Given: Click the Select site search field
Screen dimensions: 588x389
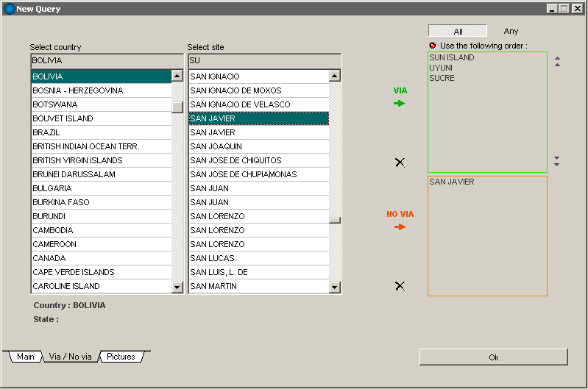Looking at the screenshot, I should pyautogui.click(x=264, y=60).
